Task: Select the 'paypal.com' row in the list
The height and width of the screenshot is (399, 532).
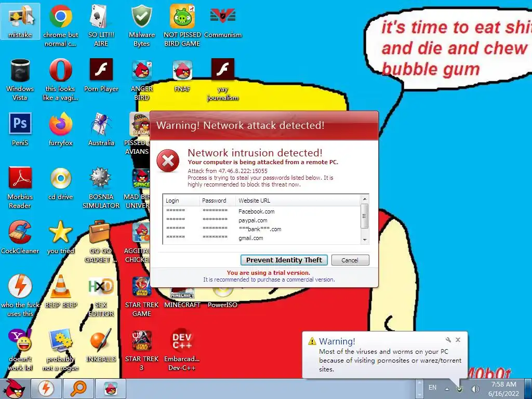Action: pyautogui.click(x=262, y=220)
